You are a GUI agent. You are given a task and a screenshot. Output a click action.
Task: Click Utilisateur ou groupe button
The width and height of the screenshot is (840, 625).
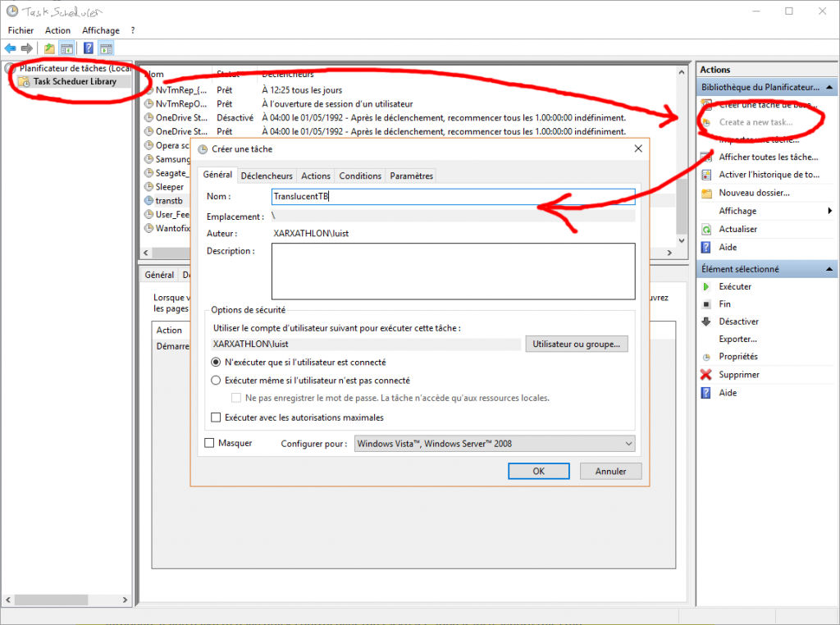[x=577, y=344]
